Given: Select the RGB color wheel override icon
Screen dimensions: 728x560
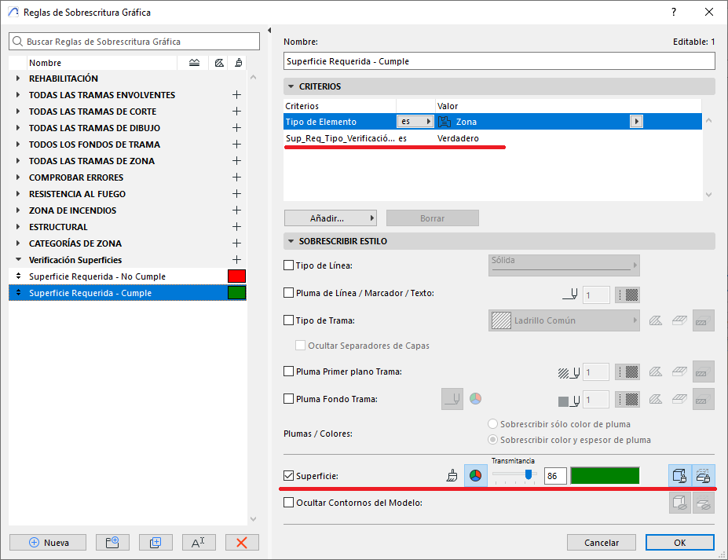Looking at the screenshot, I should tap(475, 475).
